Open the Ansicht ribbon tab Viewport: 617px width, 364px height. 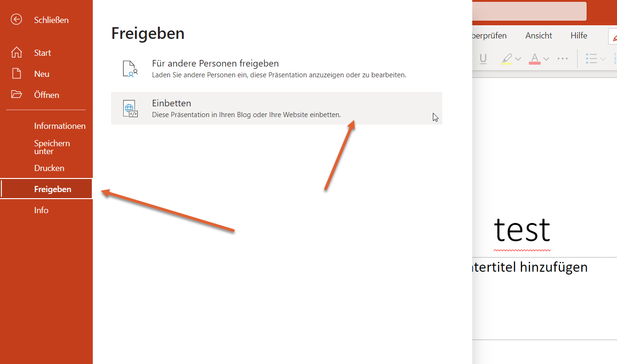point(538,36)
